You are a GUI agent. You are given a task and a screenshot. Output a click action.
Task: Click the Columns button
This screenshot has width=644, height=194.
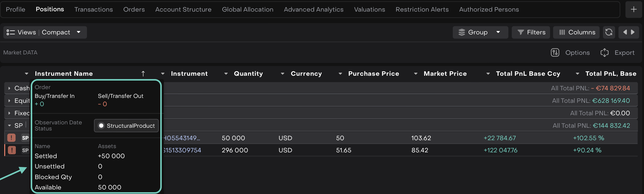pos(576,32)
